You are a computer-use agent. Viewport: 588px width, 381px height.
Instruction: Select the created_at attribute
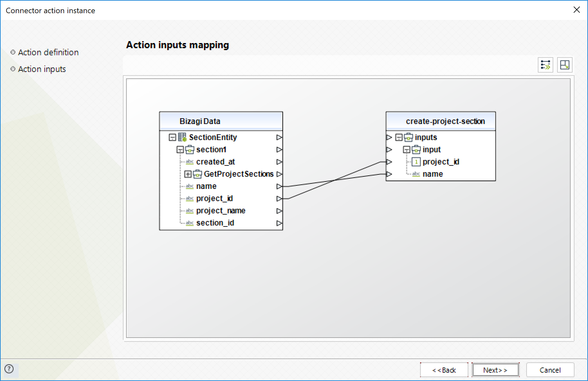coord(216,162)
